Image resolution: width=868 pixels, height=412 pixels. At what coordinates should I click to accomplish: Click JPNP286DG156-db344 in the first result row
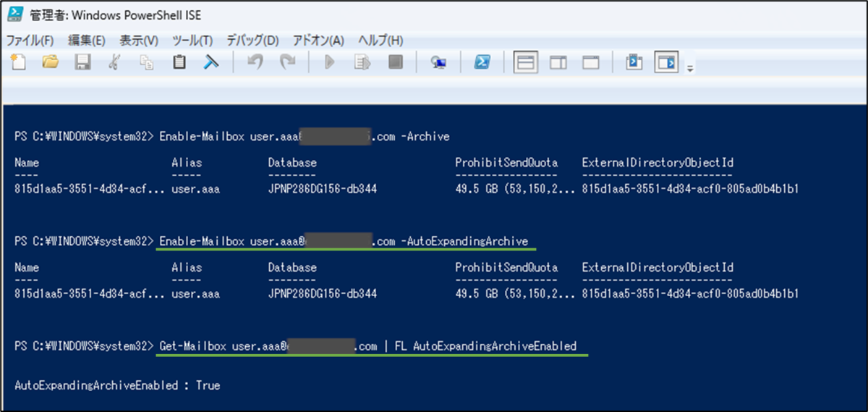coord(322,189)
